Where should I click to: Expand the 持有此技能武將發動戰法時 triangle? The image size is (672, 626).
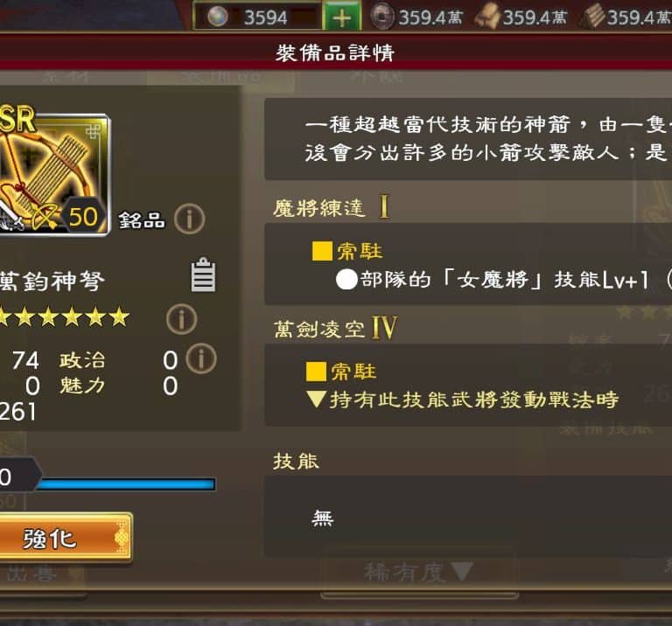317,400
